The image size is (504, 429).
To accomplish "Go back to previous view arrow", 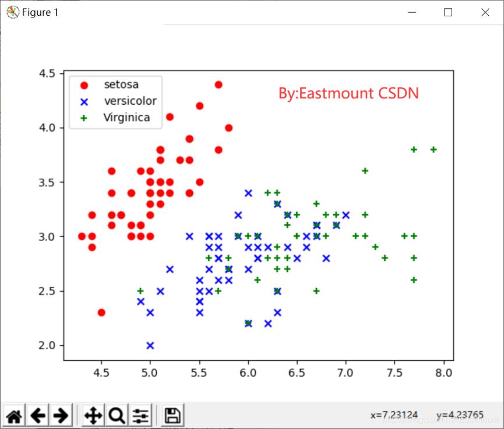I will (x=38, y=416).
